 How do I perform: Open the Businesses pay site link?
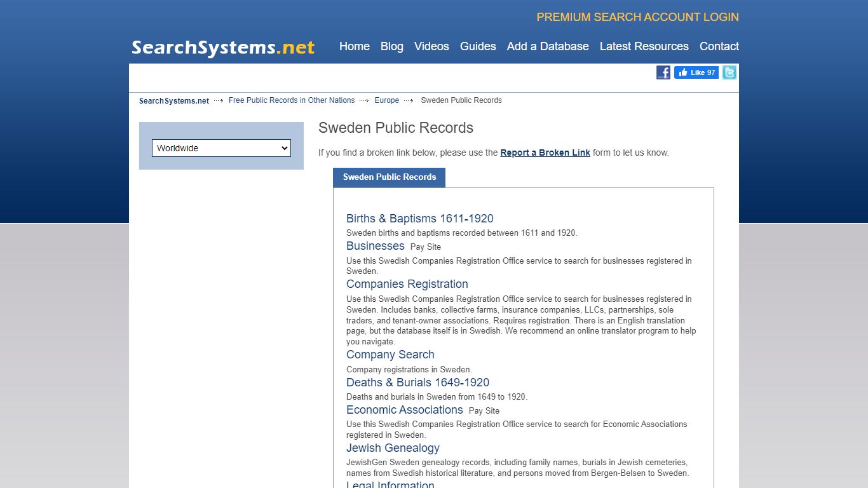(x=376, y=246)
